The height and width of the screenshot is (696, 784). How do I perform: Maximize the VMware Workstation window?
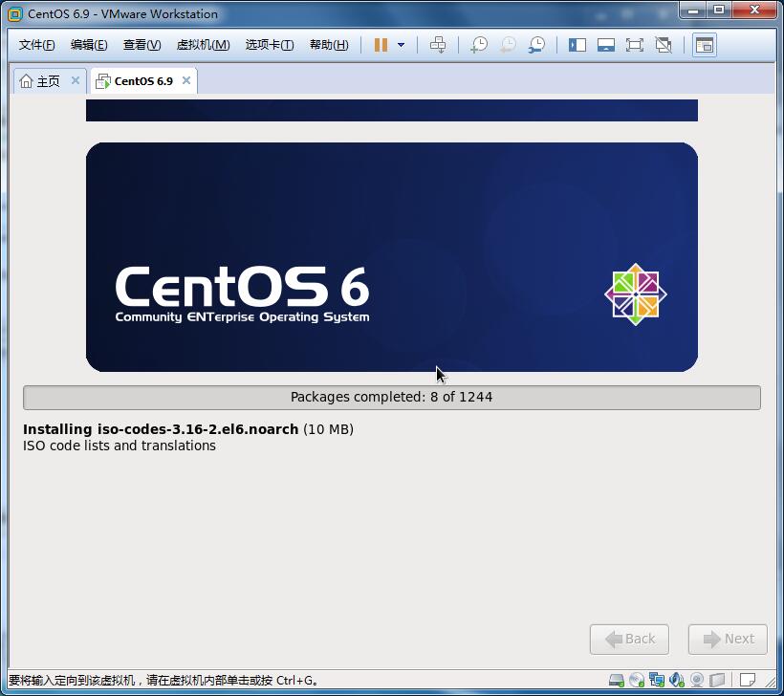point(718,11)
